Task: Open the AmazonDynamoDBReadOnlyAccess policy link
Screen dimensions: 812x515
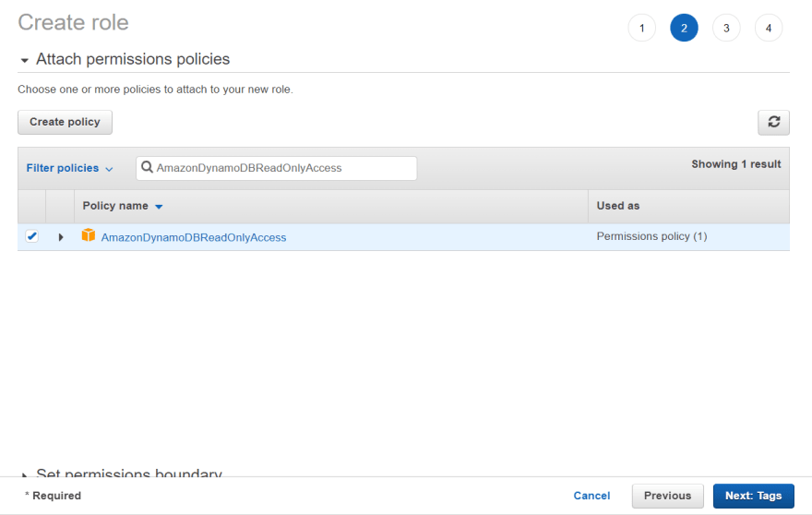Action: pos(194,237)
